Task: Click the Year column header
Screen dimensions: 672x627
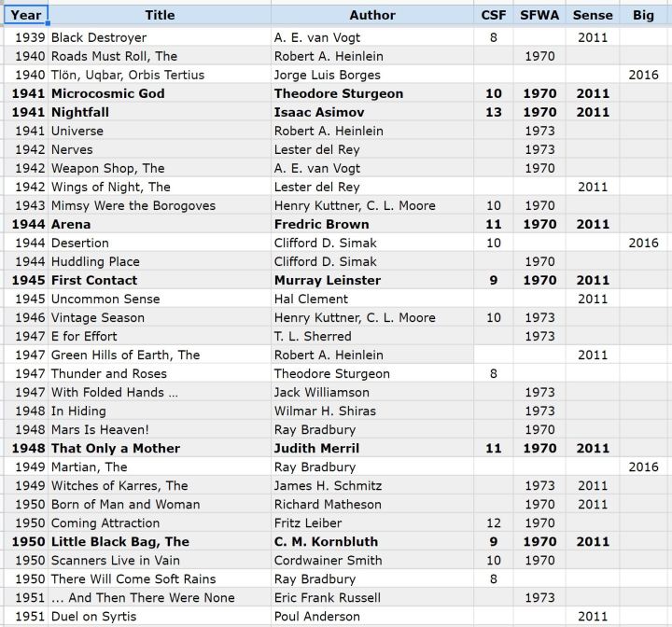Action: click(x=25, y=15)
